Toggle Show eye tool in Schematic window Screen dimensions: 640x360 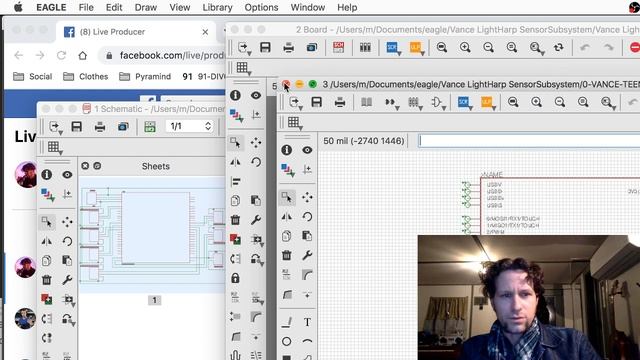click(67, 175)
